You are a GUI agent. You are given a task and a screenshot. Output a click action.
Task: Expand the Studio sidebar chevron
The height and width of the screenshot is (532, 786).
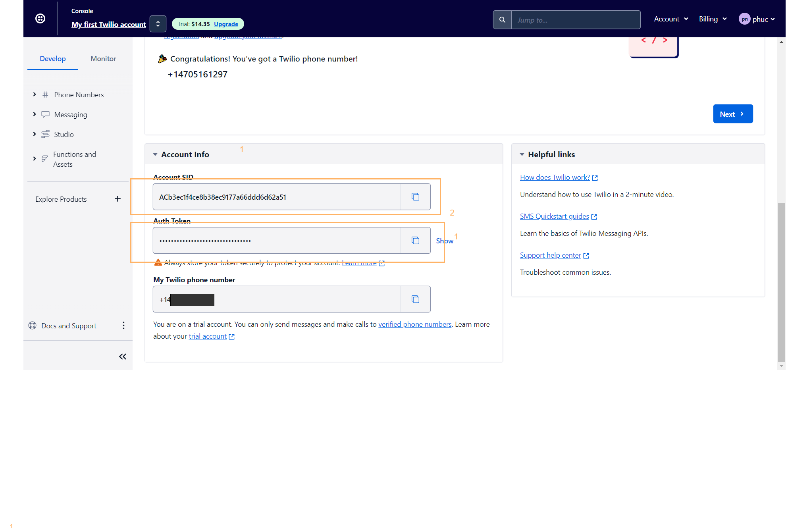tap(35, 134)
